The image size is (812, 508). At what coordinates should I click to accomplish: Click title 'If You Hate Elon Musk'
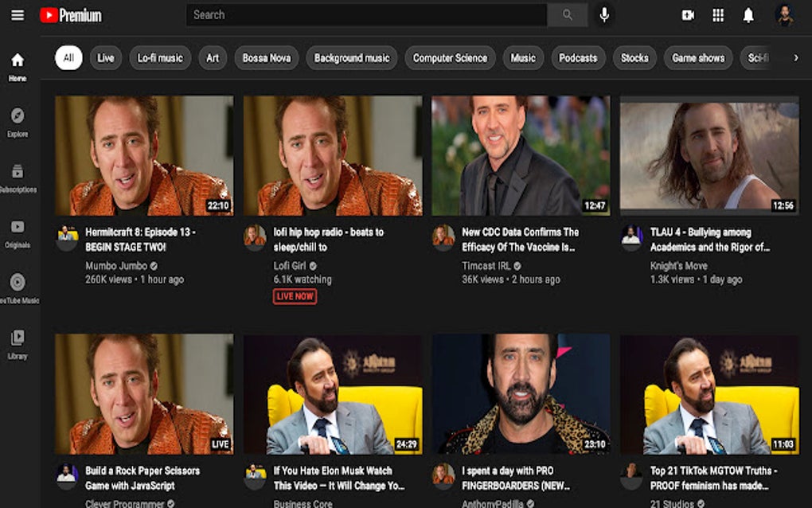click(338, 478)
